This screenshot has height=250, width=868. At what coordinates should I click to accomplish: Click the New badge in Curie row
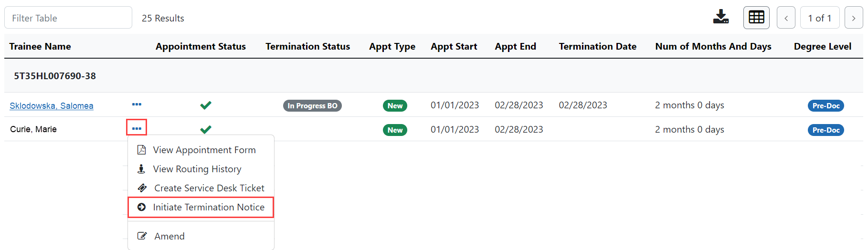pyautogui.click(x=395, y=130)
